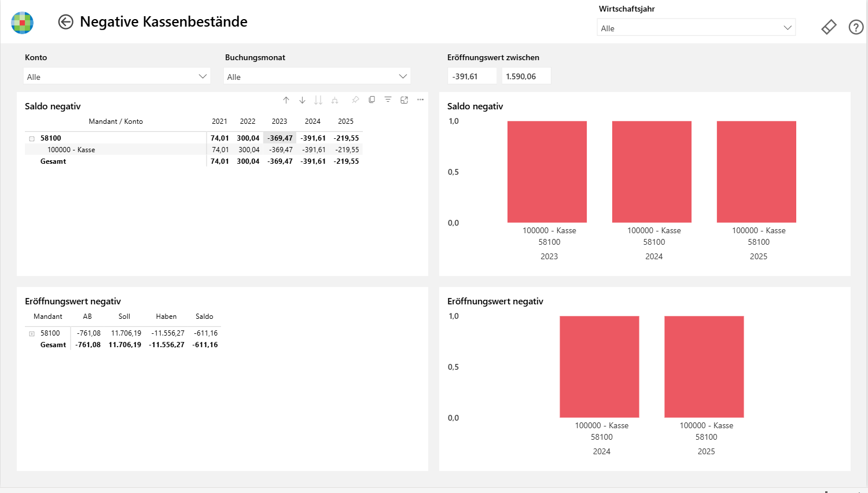Screen dimensions: 868x493
Task: Open help via the question mark icon
Action: coord(856,27)
